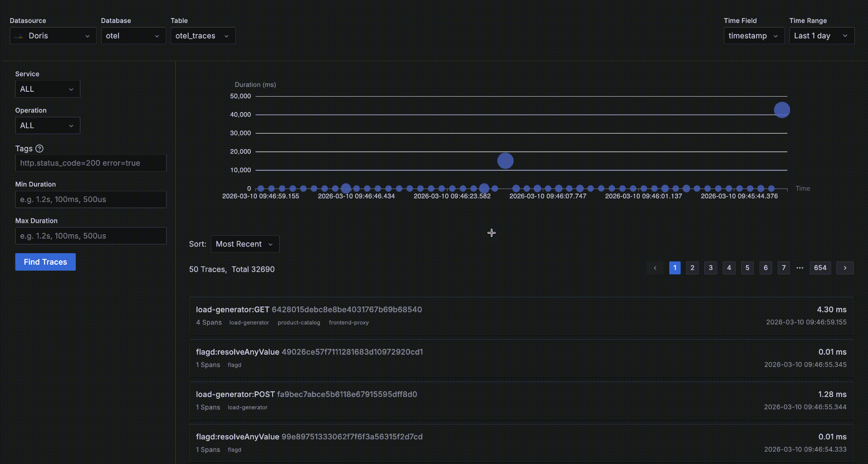Image resolution: width=868 pixels, height=464 pixels.
Task: Click chart axis label 2026-03-10 09:46:23.582
Action: click(452, 196)
